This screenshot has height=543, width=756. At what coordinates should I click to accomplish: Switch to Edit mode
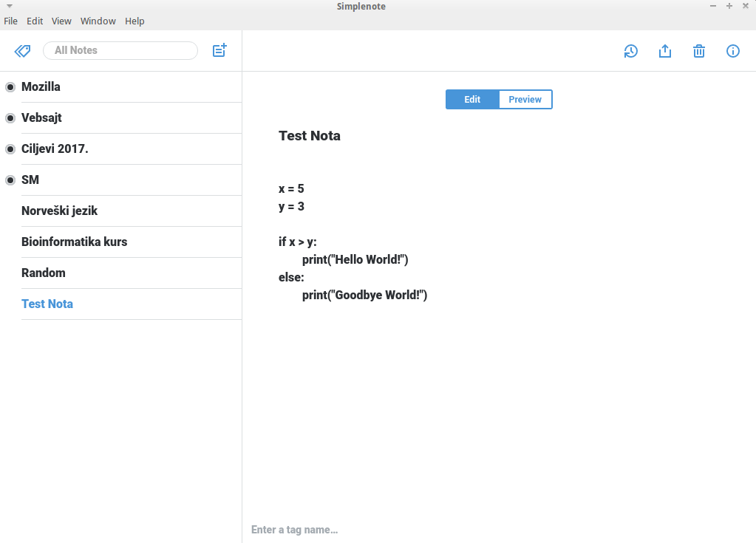point(472,100)
